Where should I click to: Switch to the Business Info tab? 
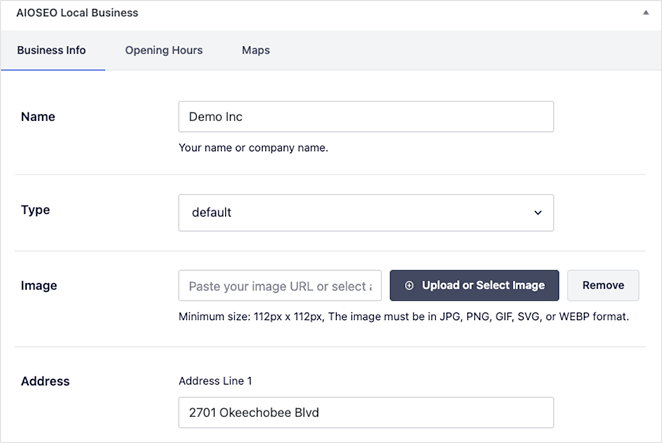(x=52, y=50)
